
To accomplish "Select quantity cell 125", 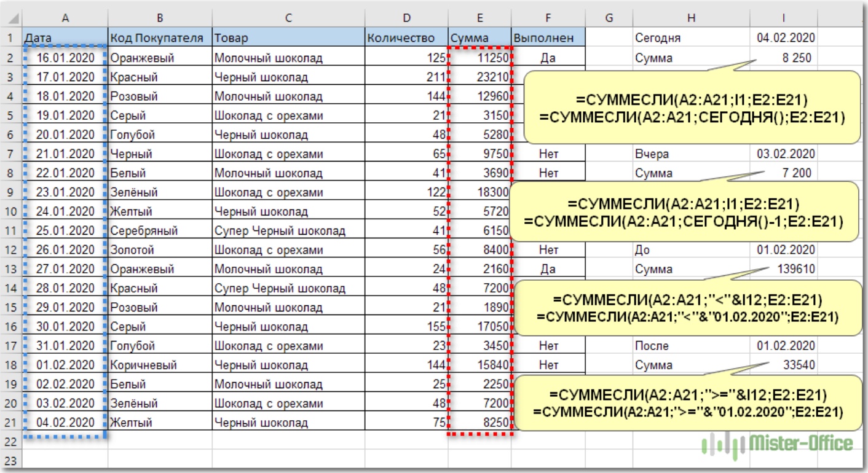I will click(x=406, y=58).
